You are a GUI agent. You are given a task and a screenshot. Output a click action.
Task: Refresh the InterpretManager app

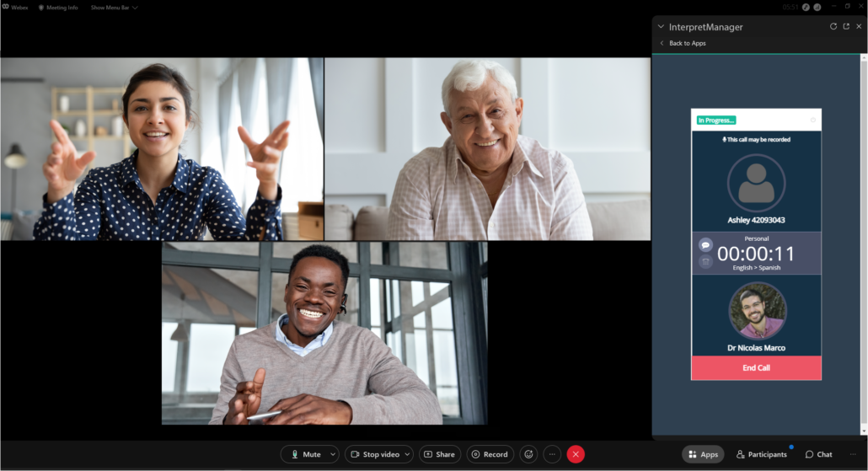[x=833, y=26]
